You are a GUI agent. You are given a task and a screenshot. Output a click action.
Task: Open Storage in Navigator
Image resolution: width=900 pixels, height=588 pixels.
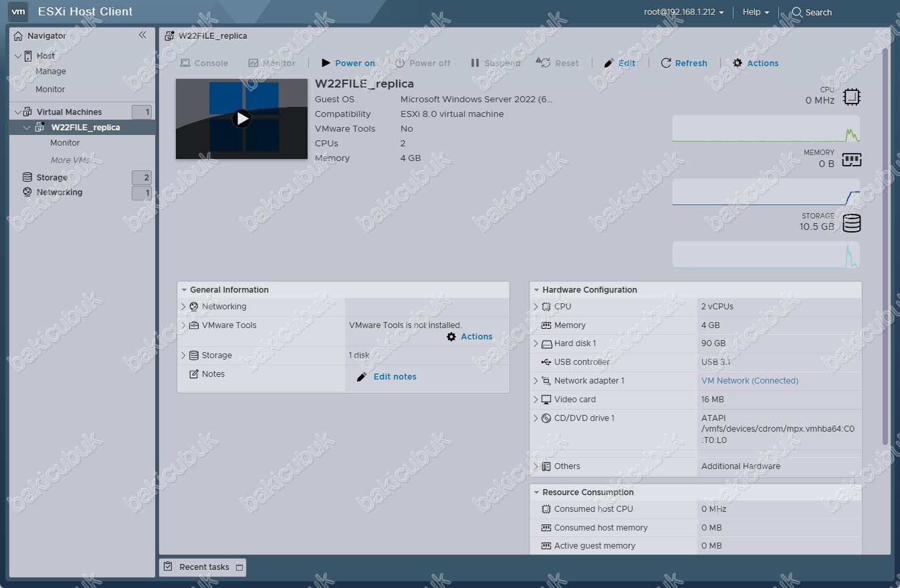coord(51,178)
